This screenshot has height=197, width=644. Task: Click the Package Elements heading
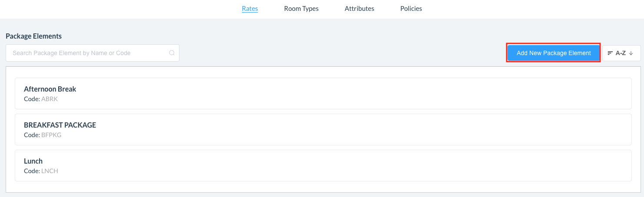33,36
